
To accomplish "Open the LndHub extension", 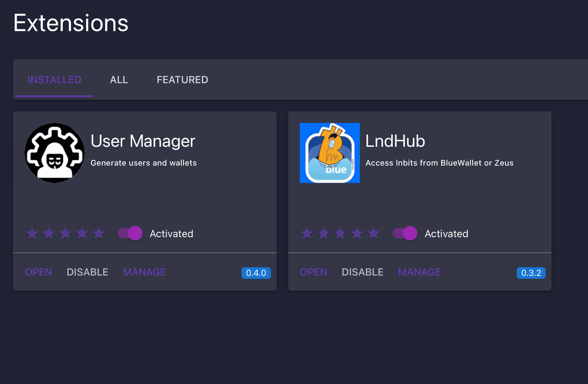I will (314, 272).
